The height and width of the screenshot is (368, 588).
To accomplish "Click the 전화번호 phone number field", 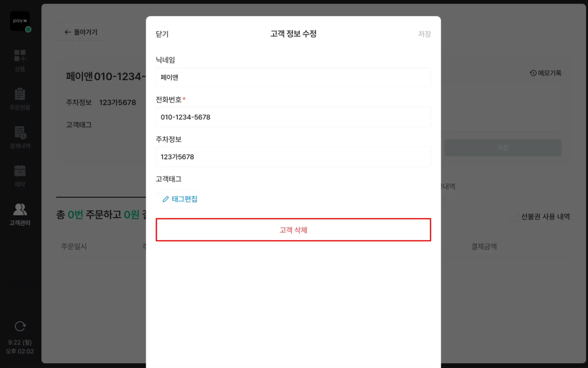I will pyautogui.click(x=293, y=117).
